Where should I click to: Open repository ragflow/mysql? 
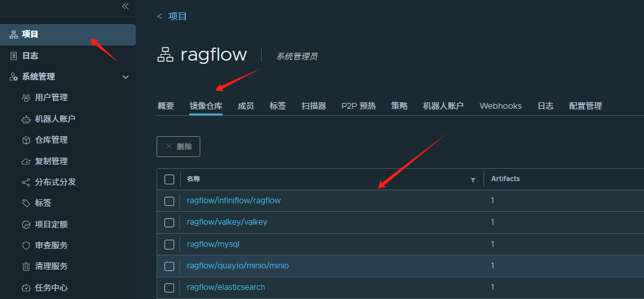coord(213,244)
